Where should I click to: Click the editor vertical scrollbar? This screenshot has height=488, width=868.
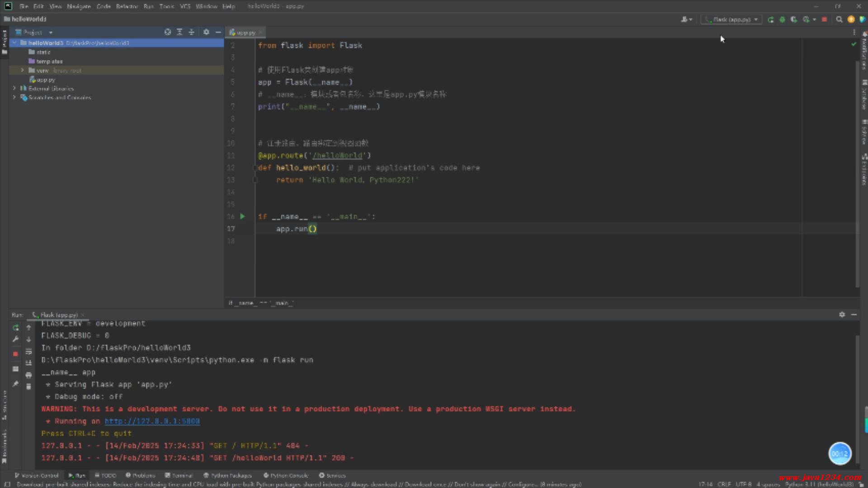click(x=857, y=174)
